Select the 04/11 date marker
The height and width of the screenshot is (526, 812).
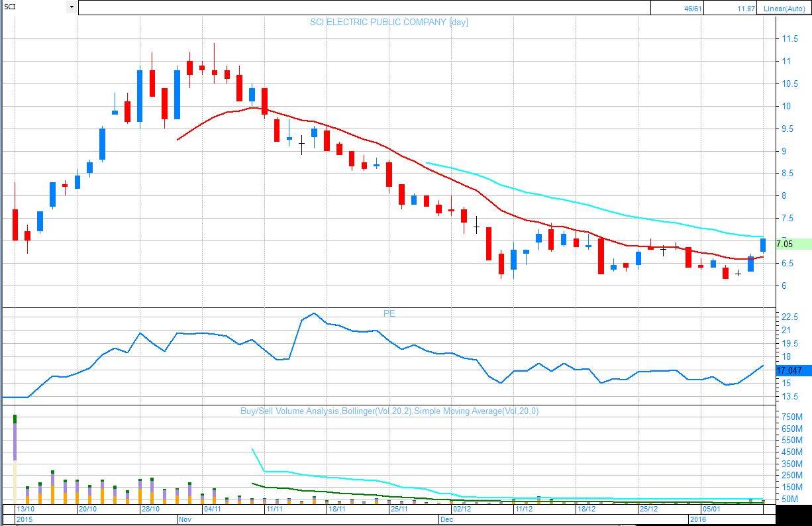tap(213, 509)
